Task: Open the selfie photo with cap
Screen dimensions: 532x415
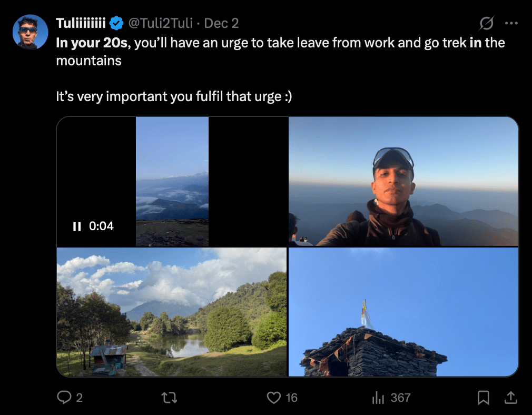Action: 403,181
